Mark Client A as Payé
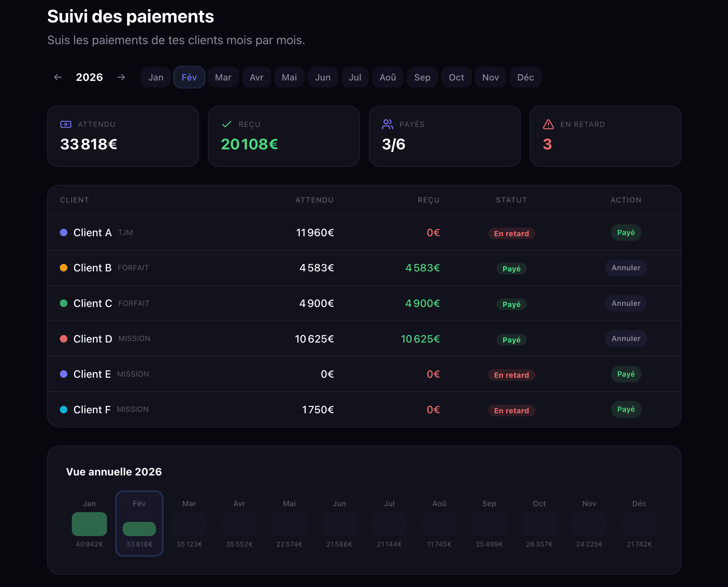This screenshot has width=728, height=587. pyautogui.click(x=625, y=232)
